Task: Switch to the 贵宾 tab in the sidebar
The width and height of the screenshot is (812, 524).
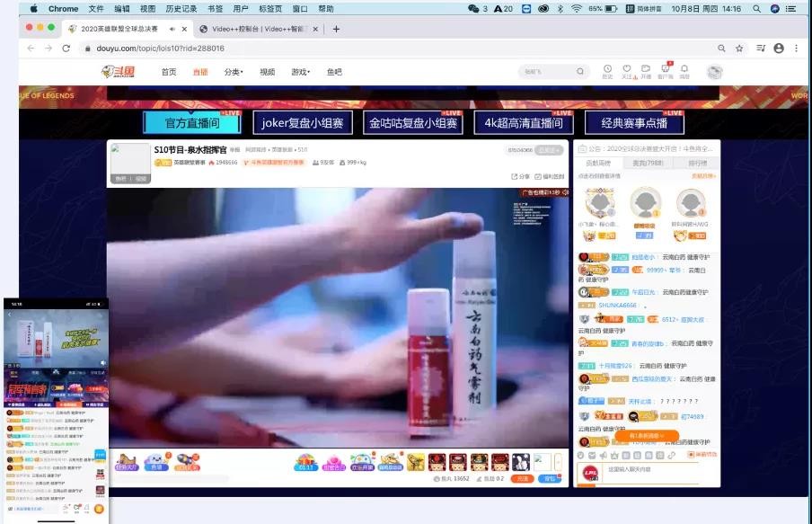Action: (x=646, y=164)
